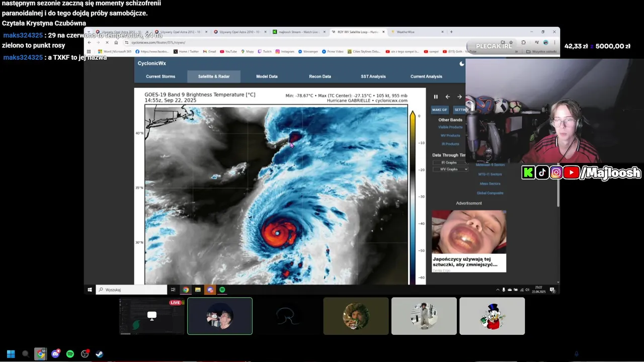
Task: Open the Current Storms tab
Action: pos(160,76)
